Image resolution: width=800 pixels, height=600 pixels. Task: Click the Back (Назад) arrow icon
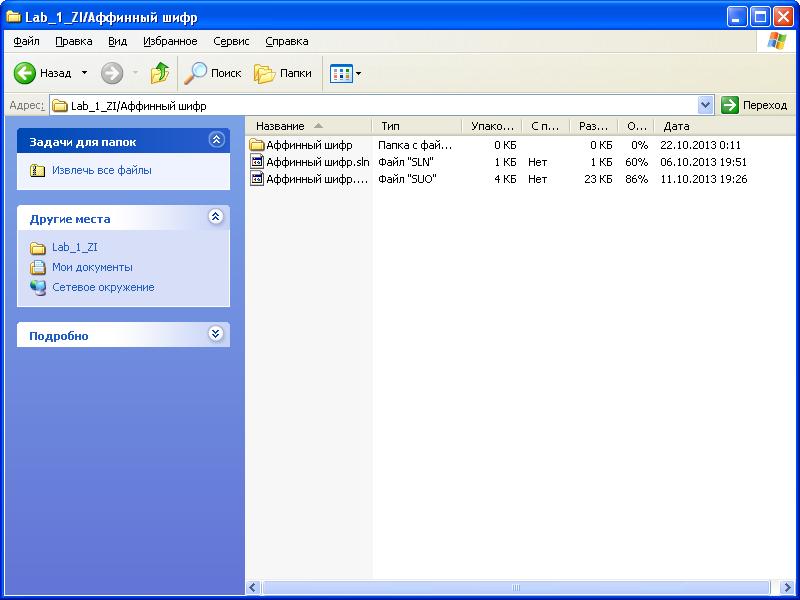tap(25, 73)
